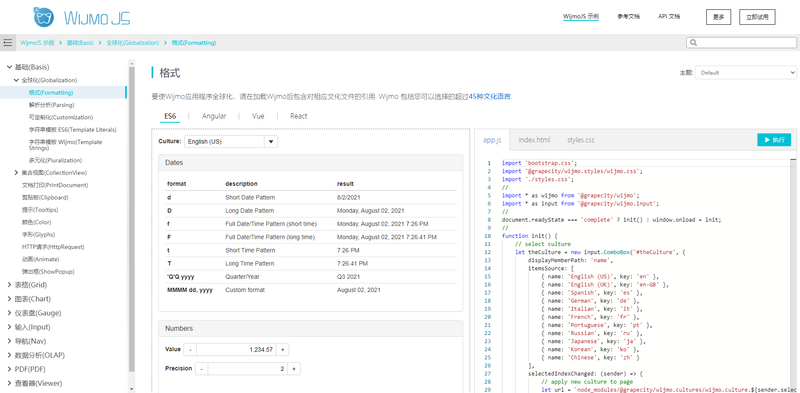Image resolution: width=800 pixels, height=393 pixels.
Task: Click the Culture English (US) input
Action: click(224, 141)
